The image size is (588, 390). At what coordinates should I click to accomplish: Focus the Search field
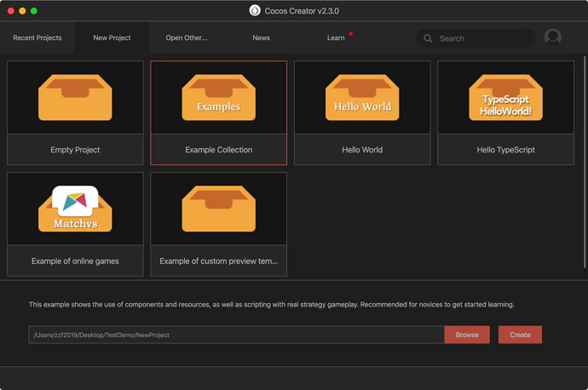point(476,38)
